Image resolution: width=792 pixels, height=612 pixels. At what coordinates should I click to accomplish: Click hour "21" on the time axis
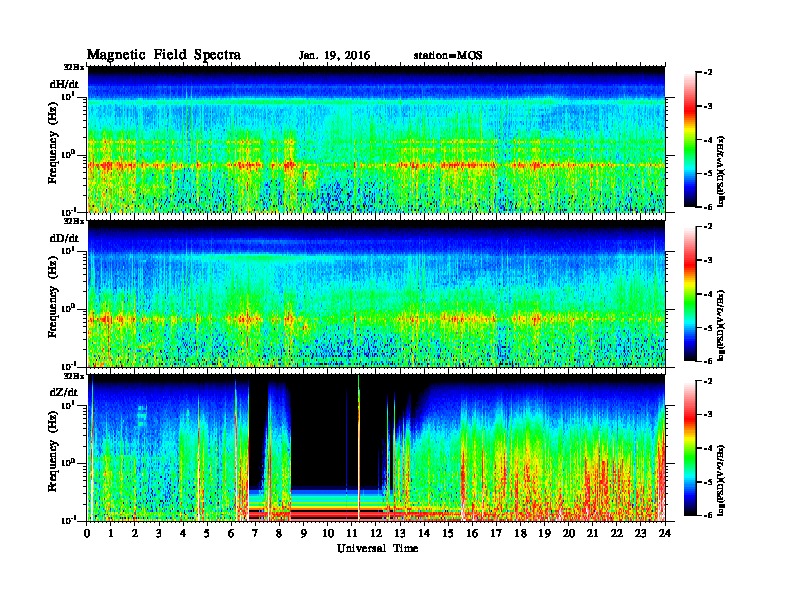(592, 534)
